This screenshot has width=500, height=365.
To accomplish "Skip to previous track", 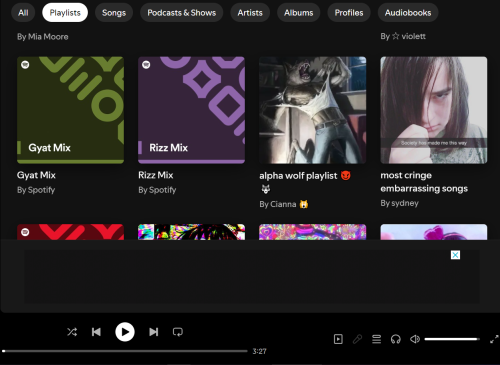I will (x=96, y=332).
